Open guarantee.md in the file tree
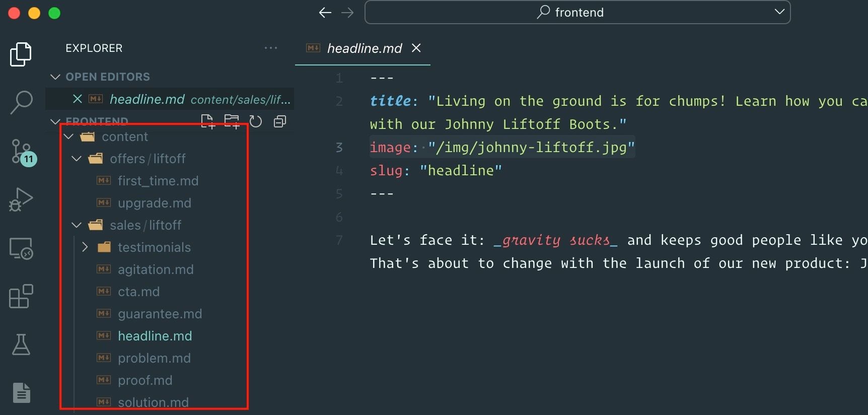The width and height of the screenshot is (868, 415). [x=160, y=314]
